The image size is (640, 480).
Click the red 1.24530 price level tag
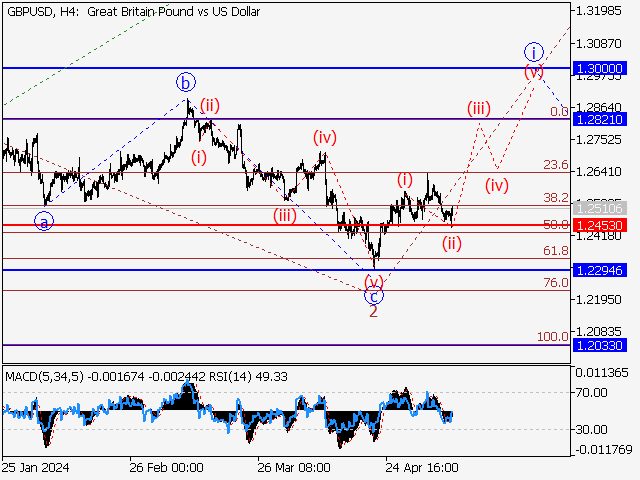600,225
